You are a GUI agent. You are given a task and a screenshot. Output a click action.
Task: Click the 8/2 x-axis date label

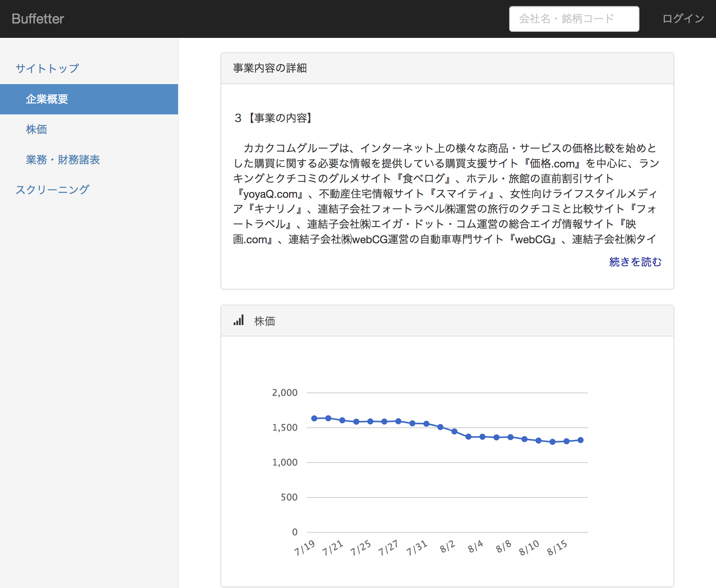(447, 547)
